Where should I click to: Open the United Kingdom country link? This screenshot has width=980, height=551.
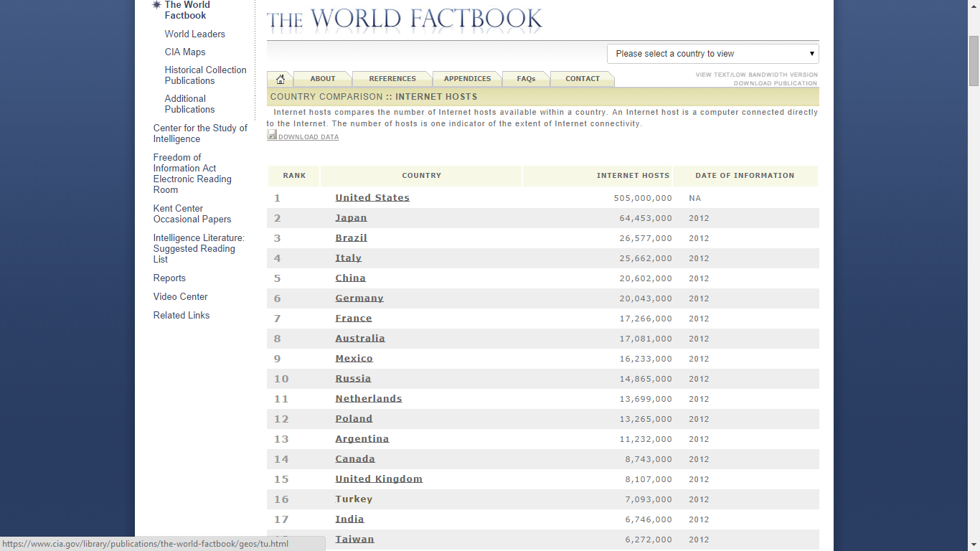tap(379, 479)
